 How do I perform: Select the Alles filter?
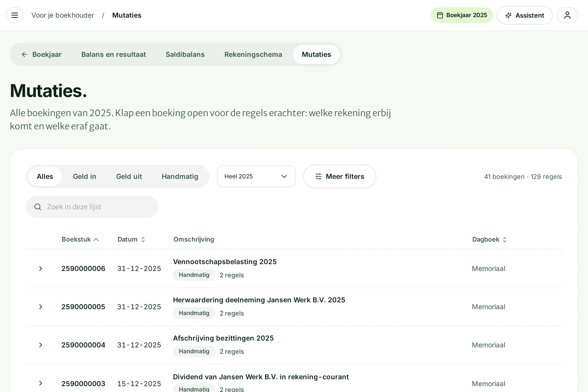coord(45,176)
